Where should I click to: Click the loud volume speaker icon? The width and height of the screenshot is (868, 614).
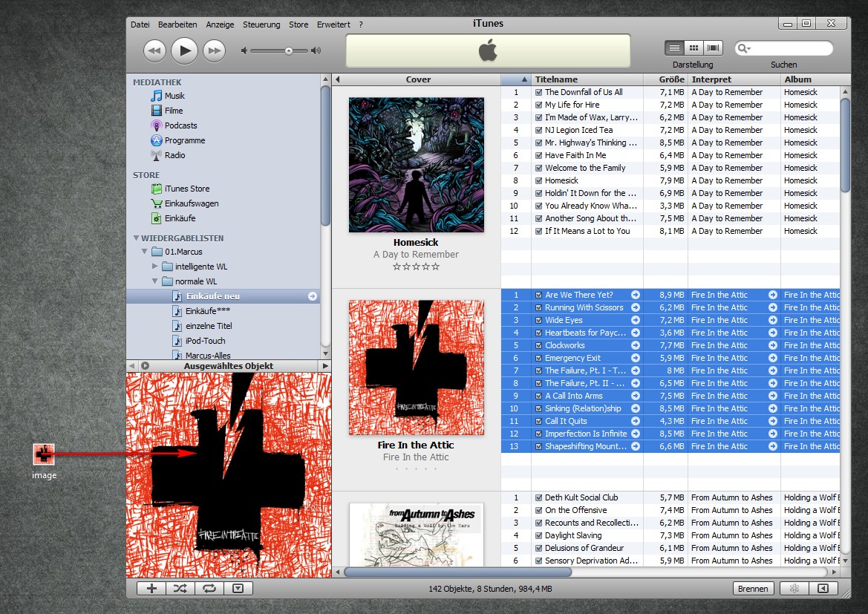tap(316, 51)
